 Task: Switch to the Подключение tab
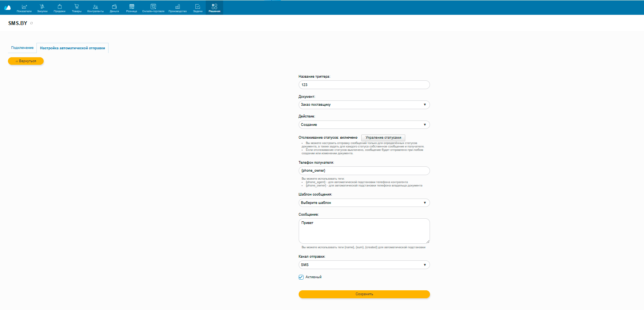tap(22, 48)
